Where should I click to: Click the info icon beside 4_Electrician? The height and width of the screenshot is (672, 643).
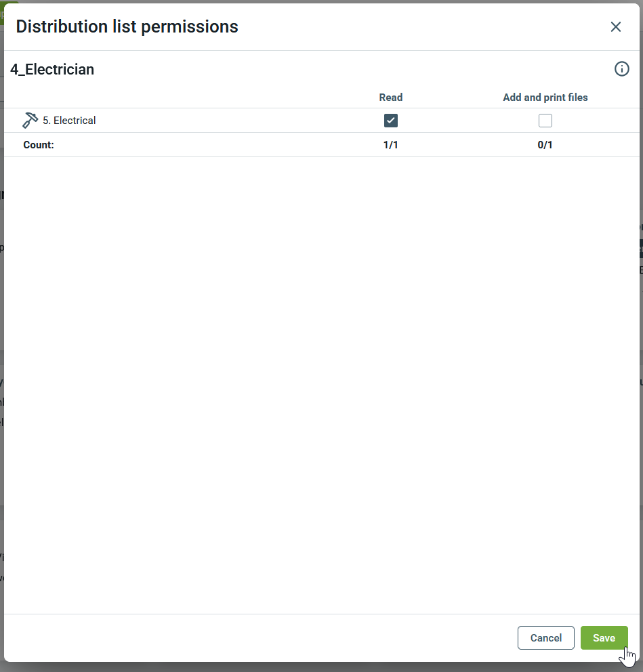(621, 69)
